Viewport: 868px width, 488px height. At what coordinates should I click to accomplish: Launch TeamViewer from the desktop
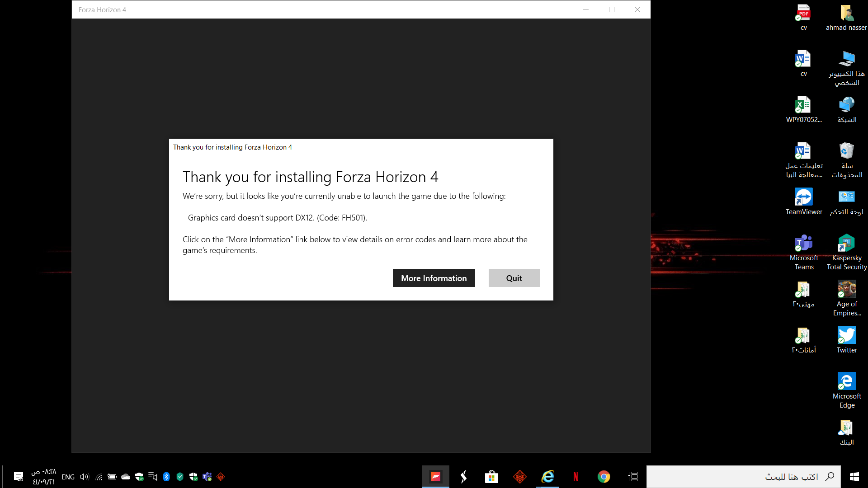(803, 202)
